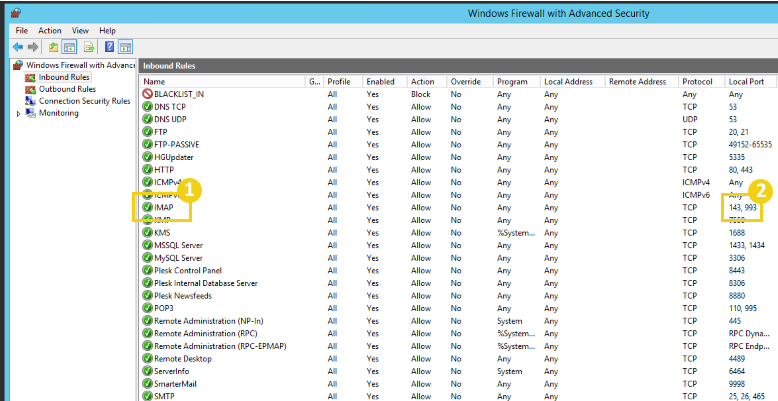Click the firewall globe icon at tree root
This screenshot has width=778, height=401.
(x=18, y=65)
